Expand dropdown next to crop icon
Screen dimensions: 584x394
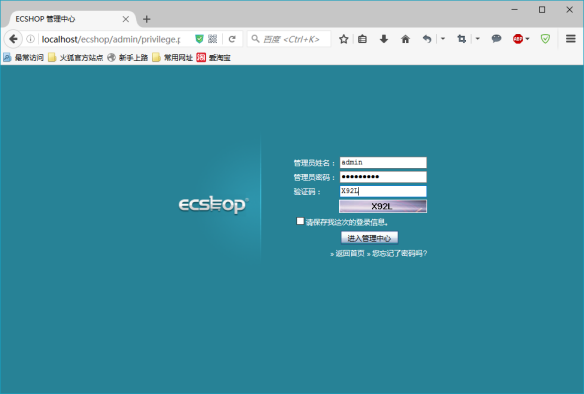(x=477, y=39)
